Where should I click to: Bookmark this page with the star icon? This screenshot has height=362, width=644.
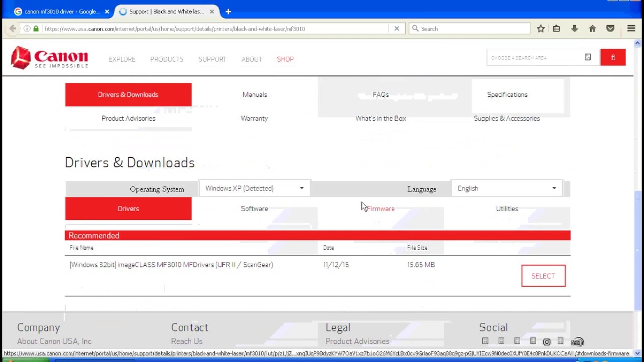(x=541, y=29)
